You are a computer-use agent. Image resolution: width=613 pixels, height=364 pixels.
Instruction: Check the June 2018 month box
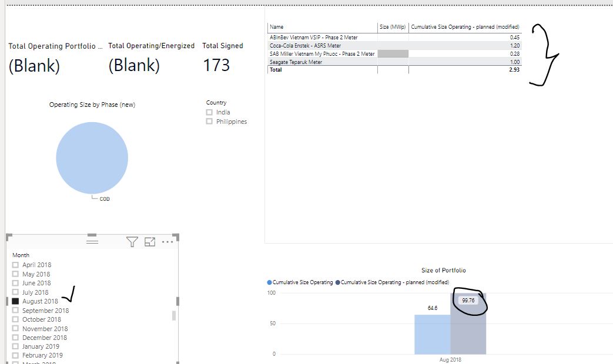point(15,283)
